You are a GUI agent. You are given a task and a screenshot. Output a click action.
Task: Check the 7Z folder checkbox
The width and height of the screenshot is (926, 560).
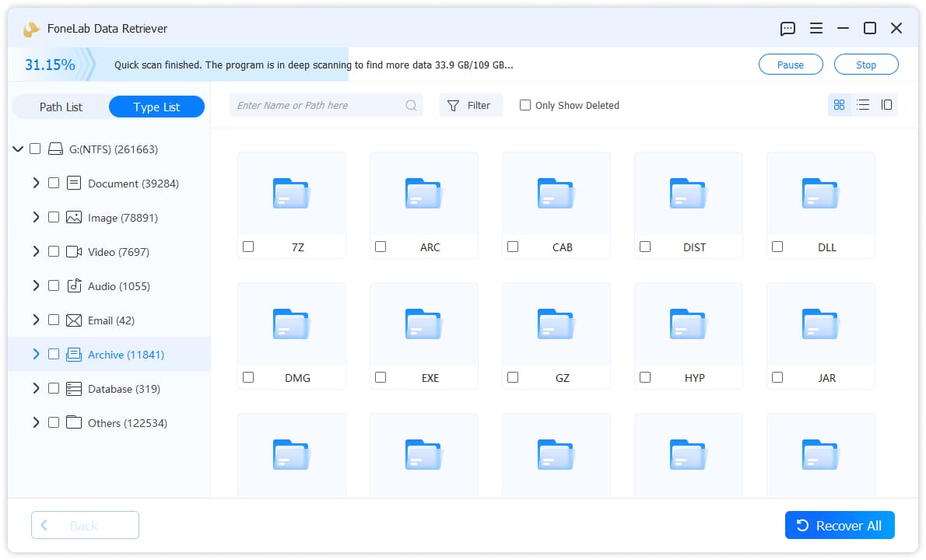[249, 247]
